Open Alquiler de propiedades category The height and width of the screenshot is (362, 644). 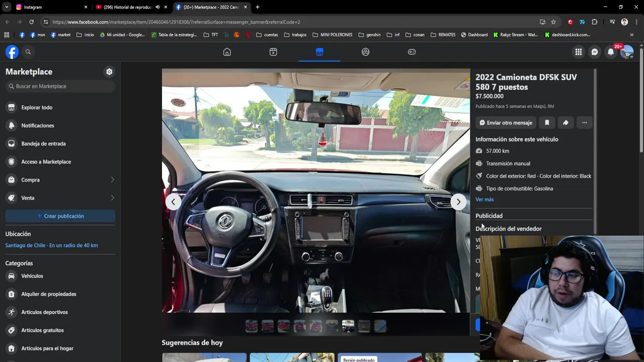(x=60, y=294)
